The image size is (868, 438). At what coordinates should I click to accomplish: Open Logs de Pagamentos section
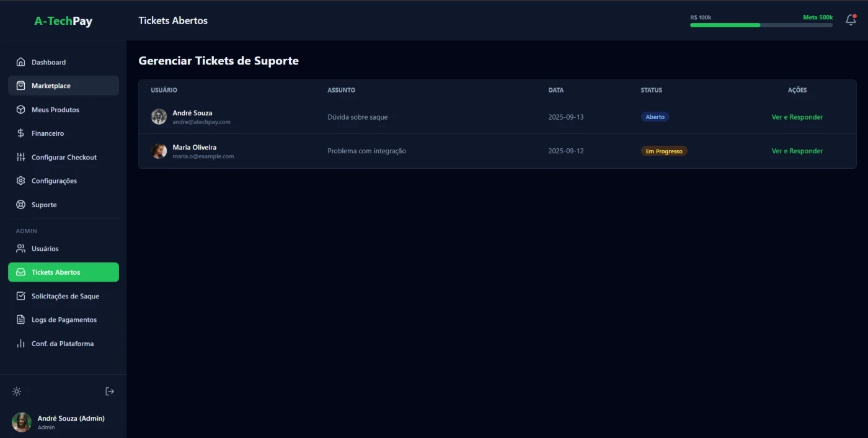click(x=63, y=320)
